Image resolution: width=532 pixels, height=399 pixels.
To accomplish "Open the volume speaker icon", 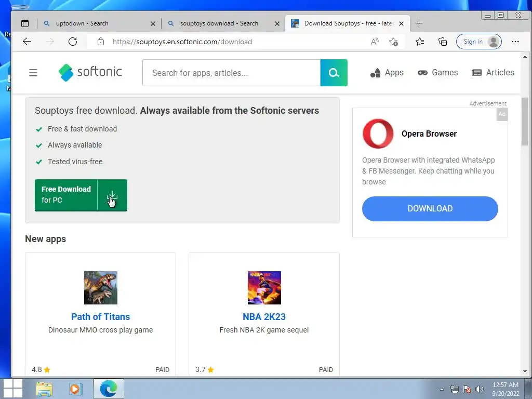I will pos(479,389).
